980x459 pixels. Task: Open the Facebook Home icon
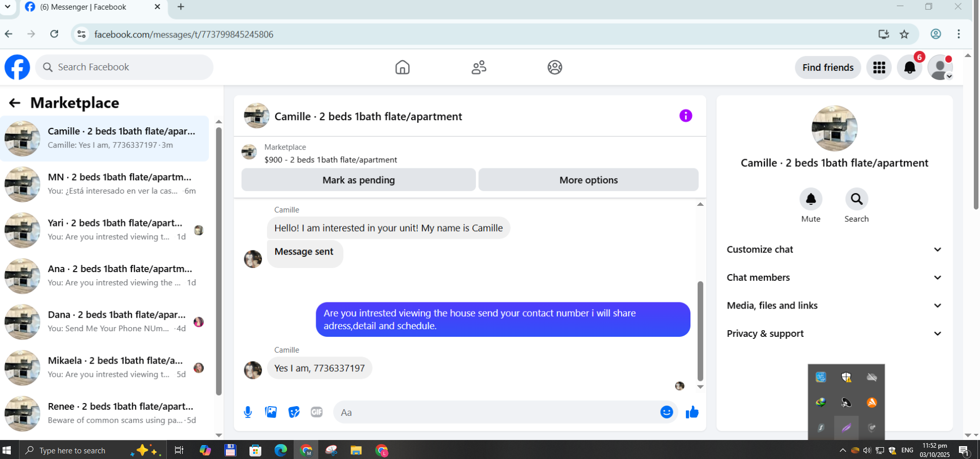click(x=402, y=67)
